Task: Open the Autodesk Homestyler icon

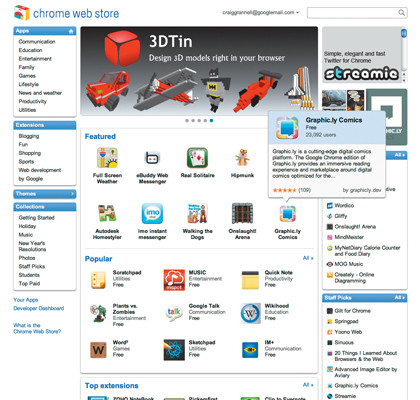Action: [107, 213]
